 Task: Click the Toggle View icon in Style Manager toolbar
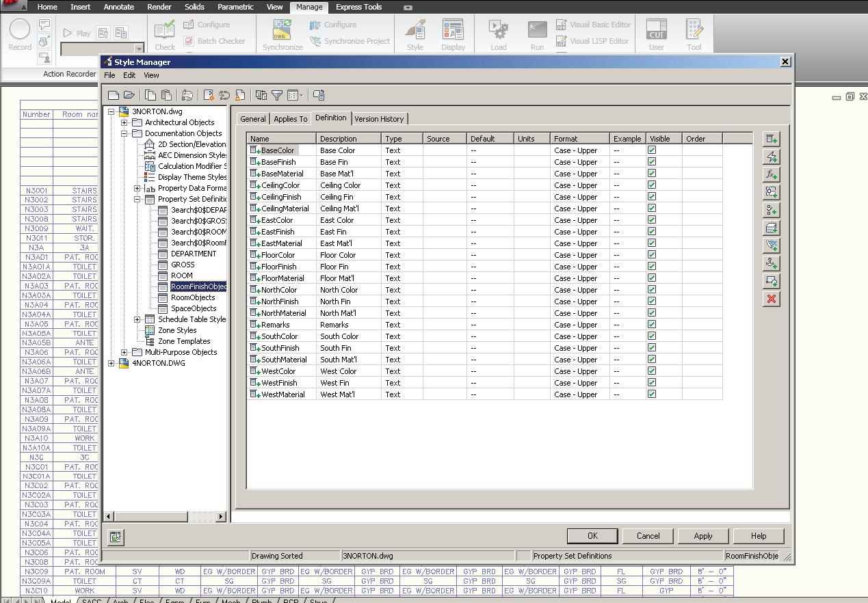[x=261, y=95]
